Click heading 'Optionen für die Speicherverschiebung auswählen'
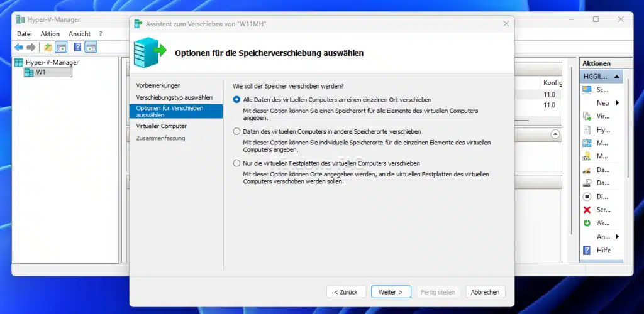 click(x=269, y=53)
